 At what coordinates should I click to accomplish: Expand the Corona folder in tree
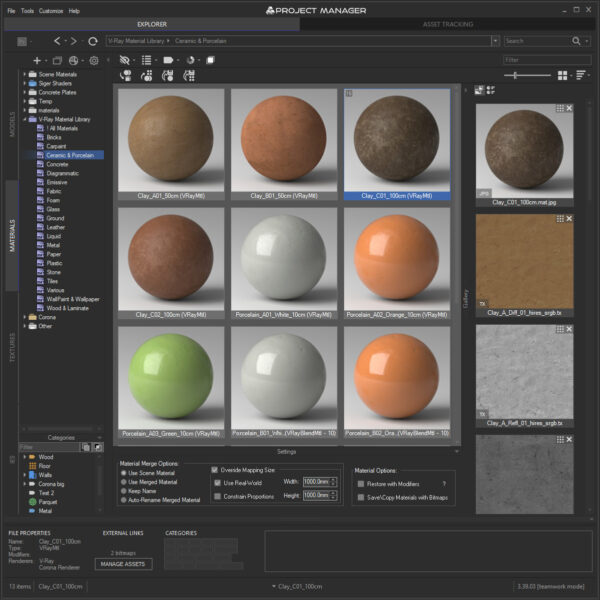[x=25, y=317]
